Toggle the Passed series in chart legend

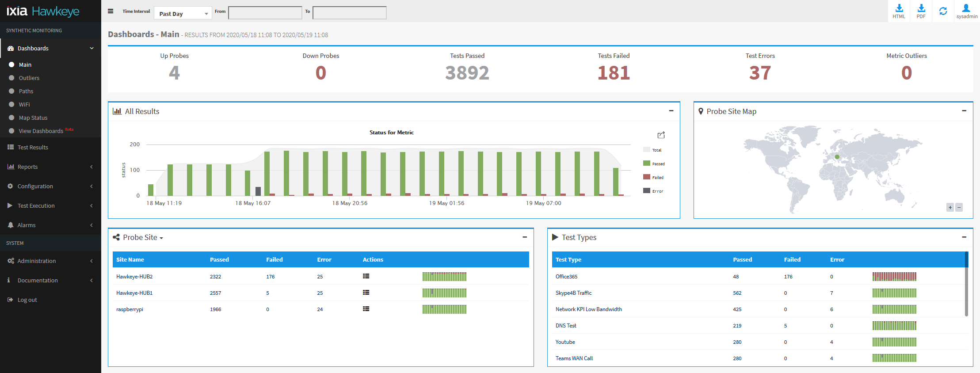[x=654, y=164]
